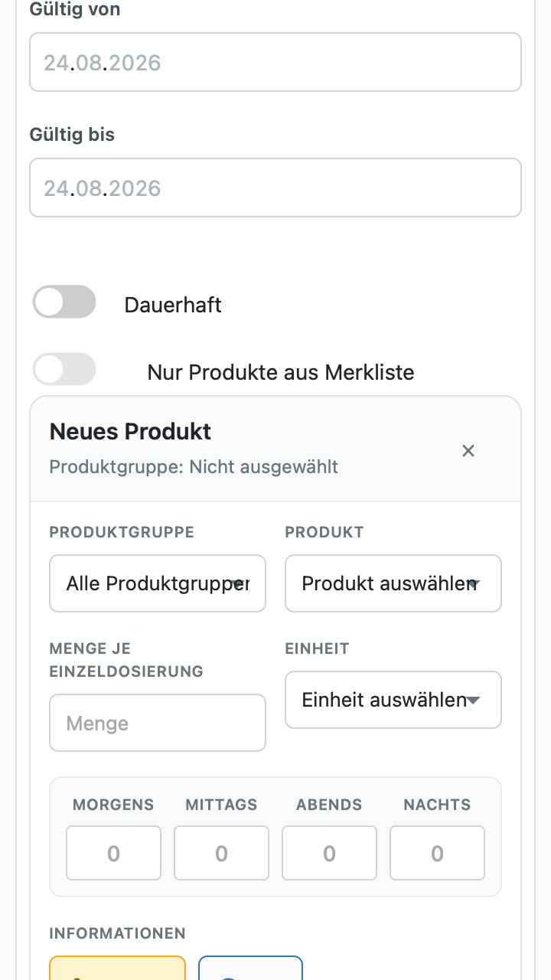
Task: Click the Gültig bis date field
Action: click(x=275, y=188)
